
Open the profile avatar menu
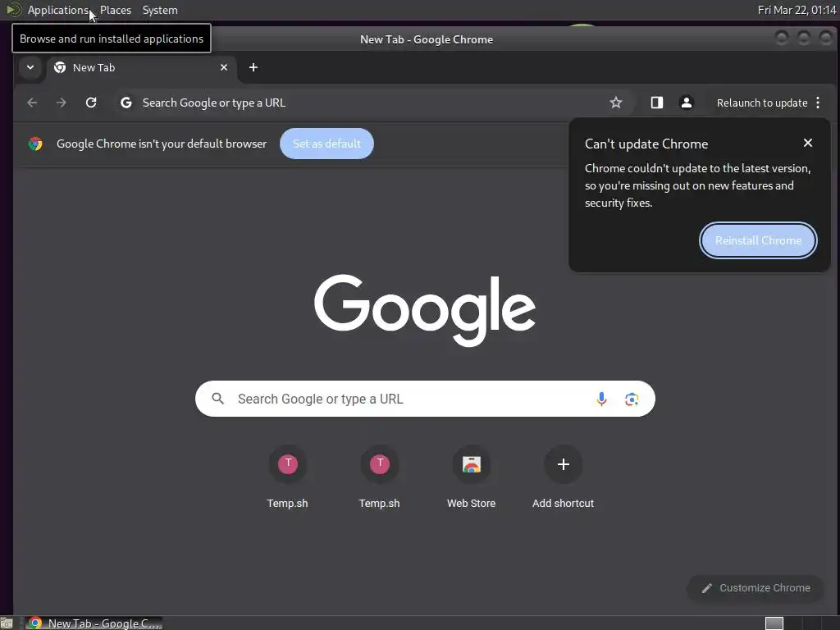pos(687,103)
